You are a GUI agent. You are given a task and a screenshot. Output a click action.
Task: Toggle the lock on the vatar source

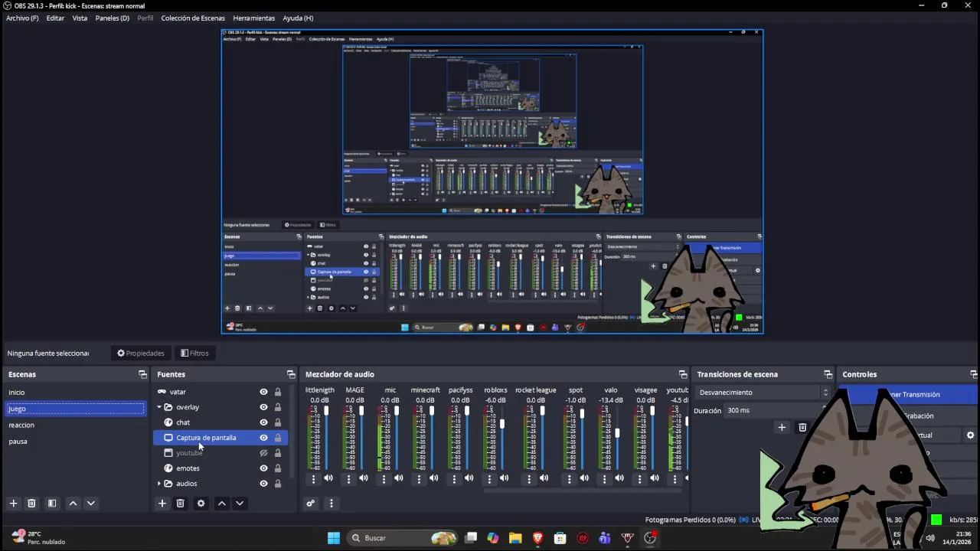point(278,392)
